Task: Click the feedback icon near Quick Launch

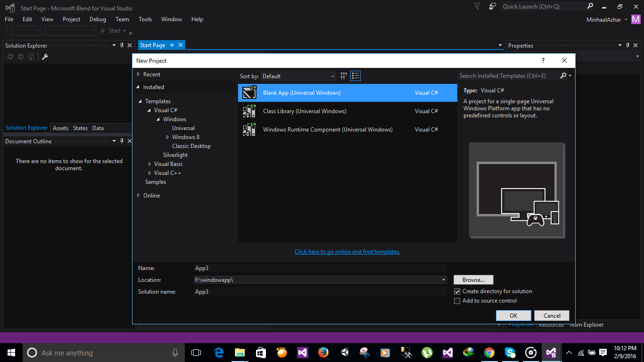Action: [493, 7]
